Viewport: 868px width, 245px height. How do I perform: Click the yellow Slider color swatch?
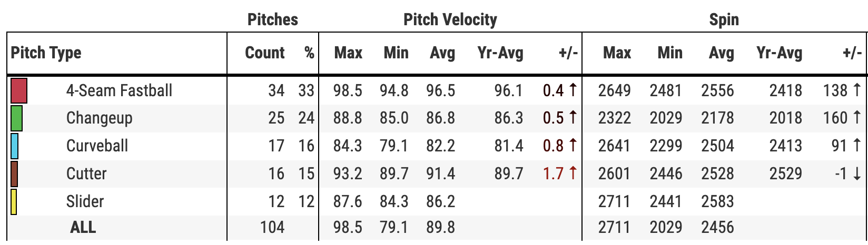(x=14, y=202)
